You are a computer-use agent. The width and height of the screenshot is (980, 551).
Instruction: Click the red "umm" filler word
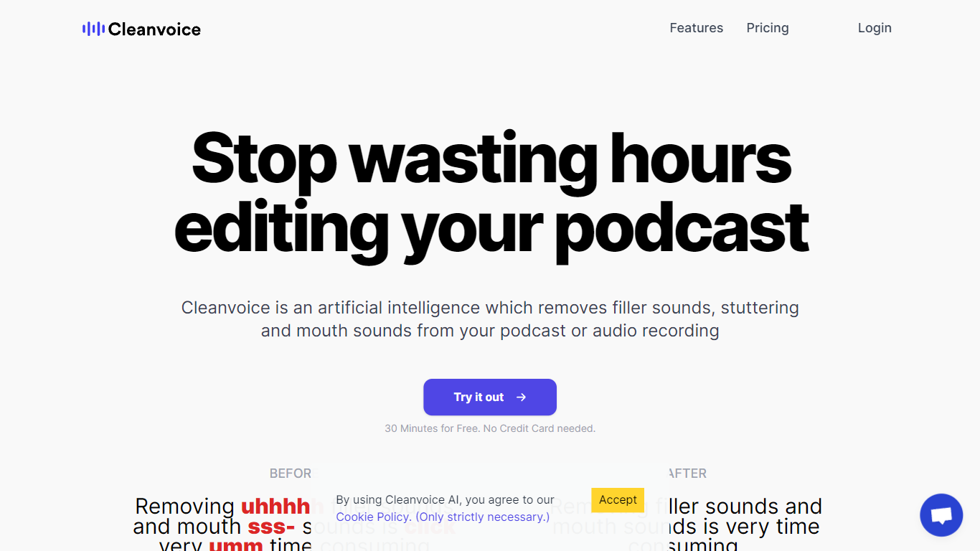tap(235, 545)
